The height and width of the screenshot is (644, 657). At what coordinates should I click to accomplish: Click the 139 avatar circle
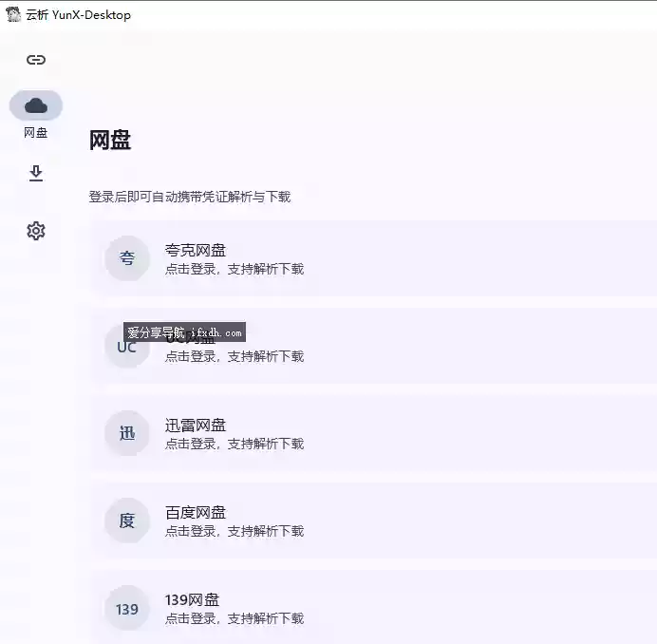pos(127,608)
